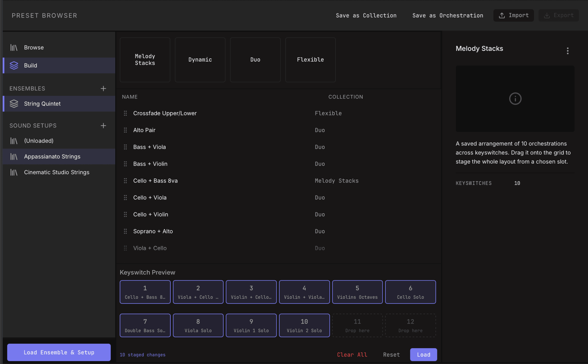Click the Import button
This screenshot has height=364, width=588.
[x=513, y=16]
